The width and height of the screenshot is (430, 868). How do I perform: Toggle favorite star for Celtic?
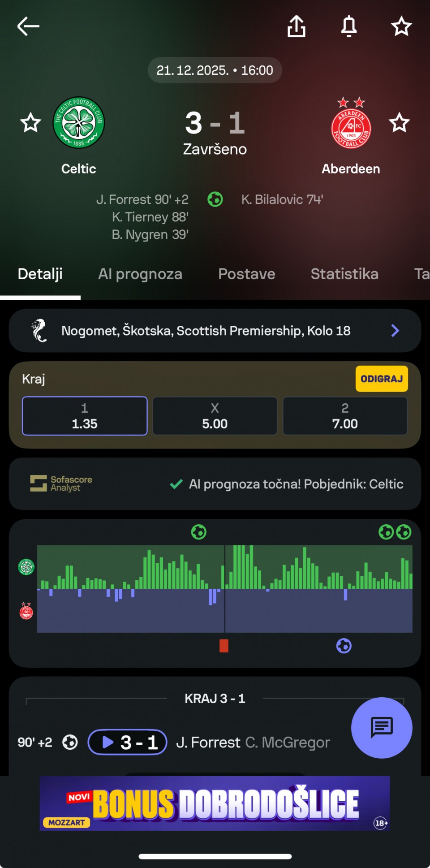(x=31, y=123)
